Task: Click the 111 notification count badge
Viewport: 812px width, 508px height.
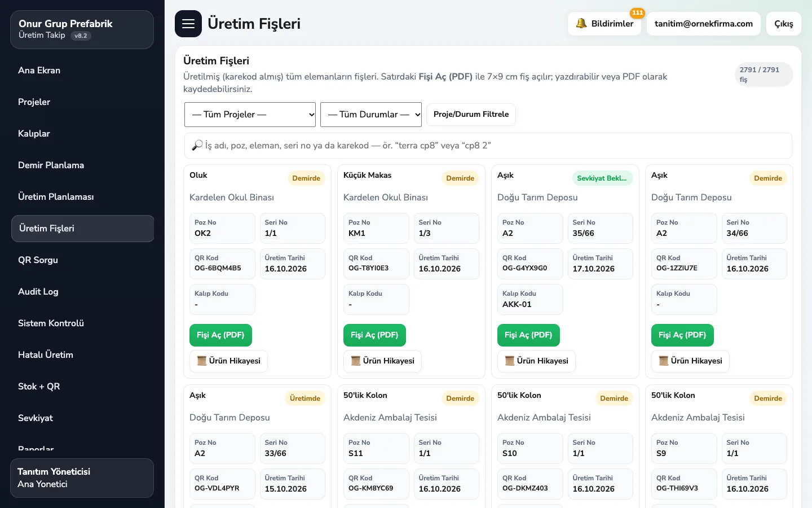Action: pyautogui.click(x=637, y=12)
